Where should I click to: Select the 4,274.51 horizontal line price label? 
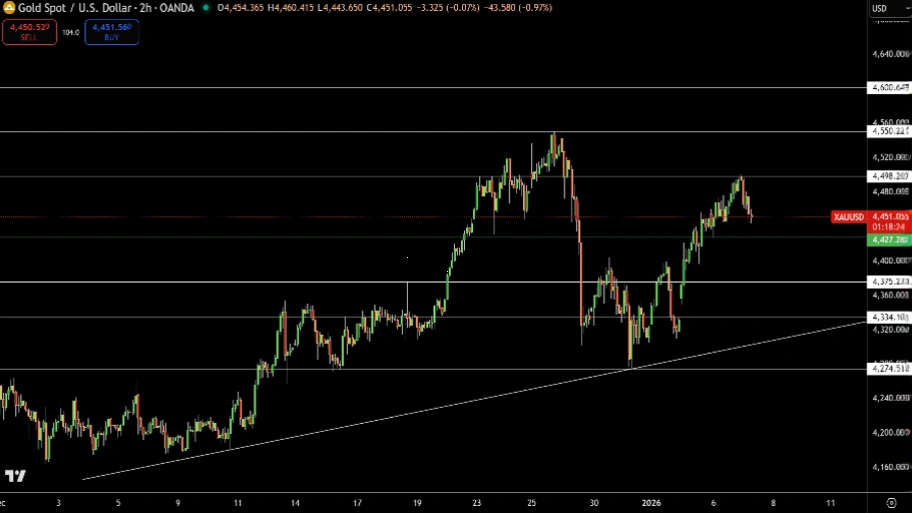[889, 369]
